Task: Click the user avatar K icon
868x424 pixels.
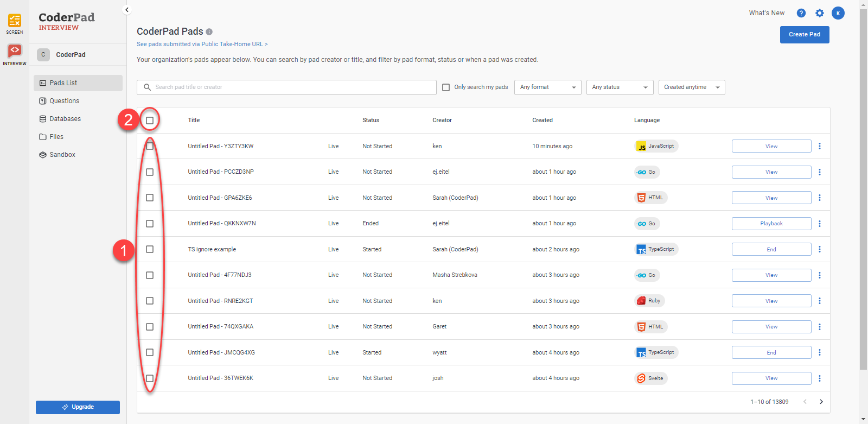Action: click(x=838, y=13)
